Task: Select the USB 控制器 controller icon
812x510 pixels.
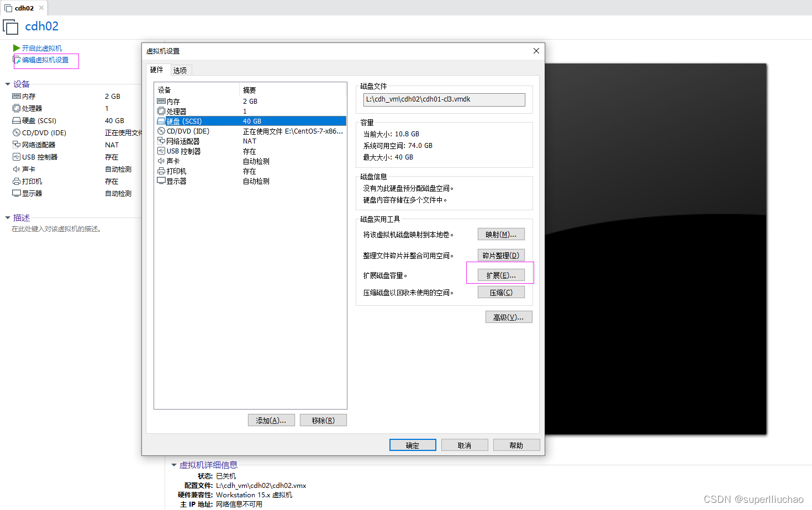Action: click(161, 151)
